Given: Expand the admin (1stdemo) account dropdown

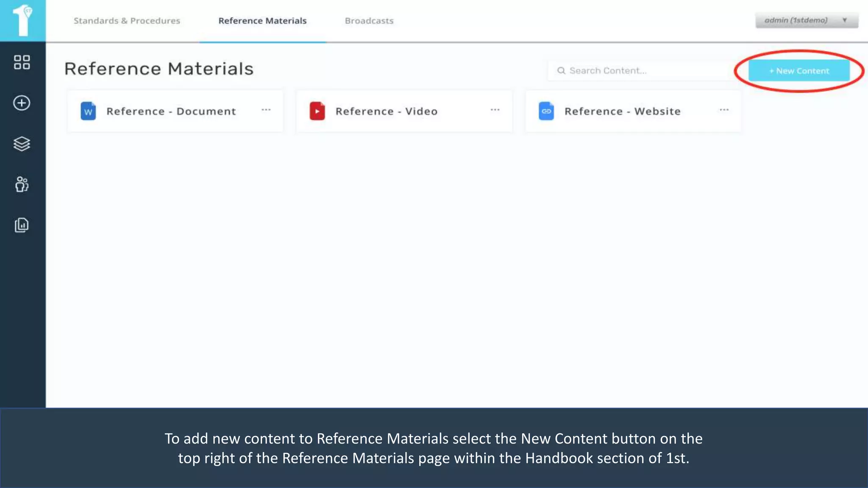Looking at the screenshot, I should (806, 20).
